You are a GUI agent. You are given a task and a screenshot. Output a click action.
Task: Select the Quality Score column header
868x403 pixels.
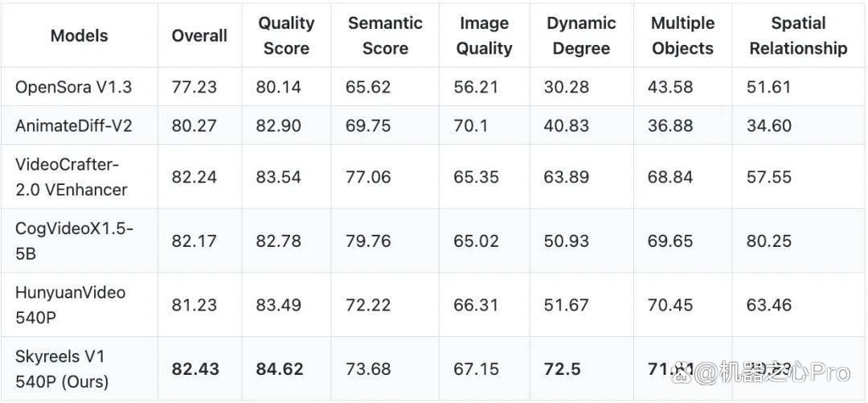(286, 35)
